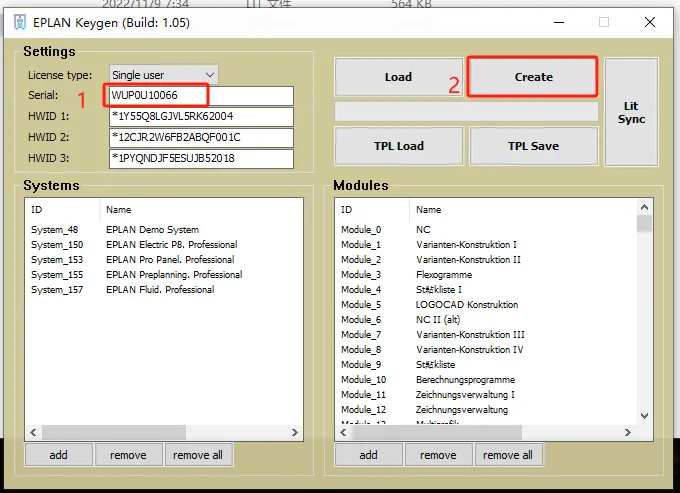The height and width of the screenshot is (493, 680).
Task: Click the Load button
Action: coord(399,77)
